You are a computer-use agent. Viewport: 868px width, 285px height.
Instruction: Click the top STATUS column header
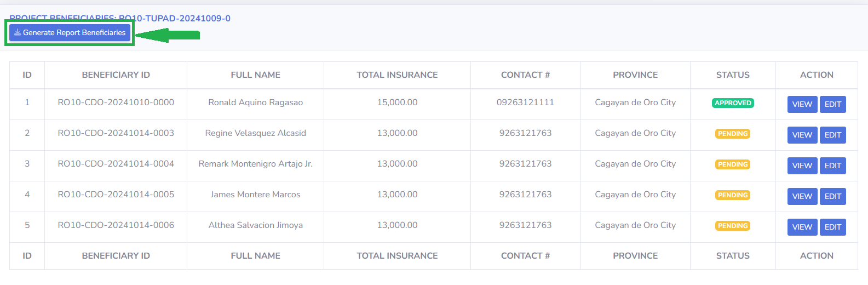[x=733, y=75]
